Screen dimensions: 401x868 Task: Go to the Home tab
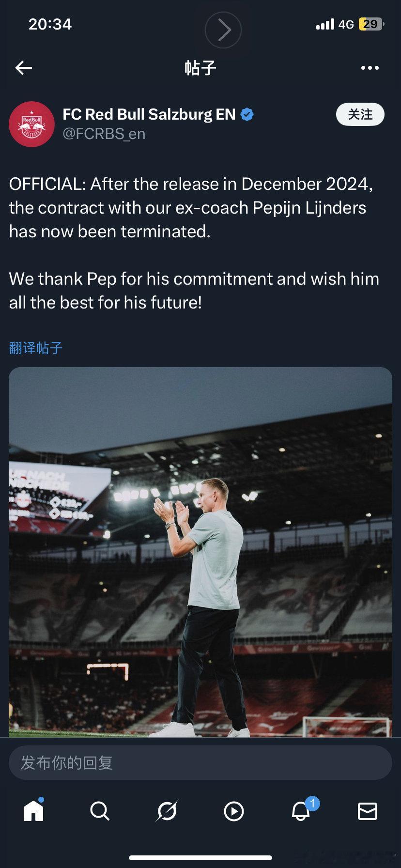(x=33, y=811)
